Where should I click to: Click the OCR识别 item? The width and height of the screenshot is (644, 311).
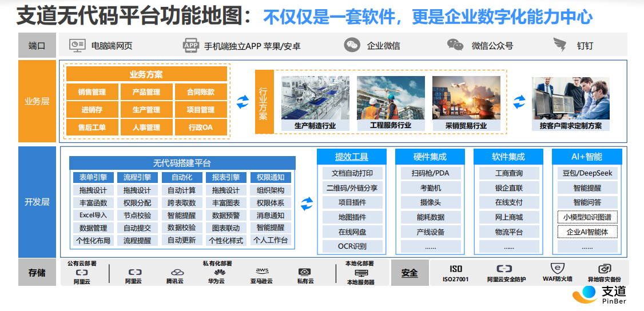point(352,246)
